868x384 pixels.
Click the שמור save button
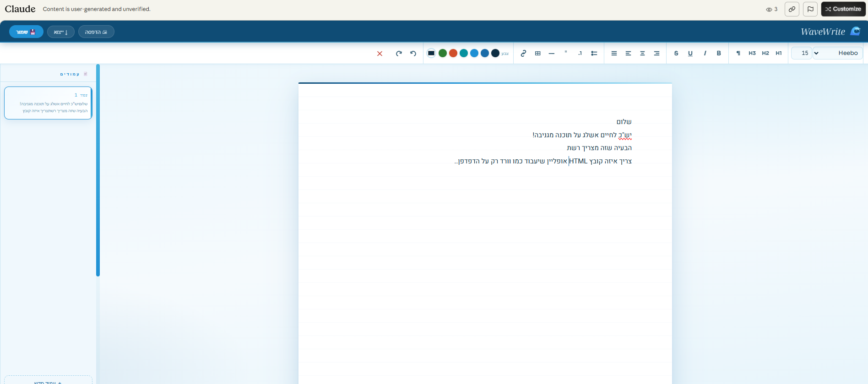[x=26, y=32]
